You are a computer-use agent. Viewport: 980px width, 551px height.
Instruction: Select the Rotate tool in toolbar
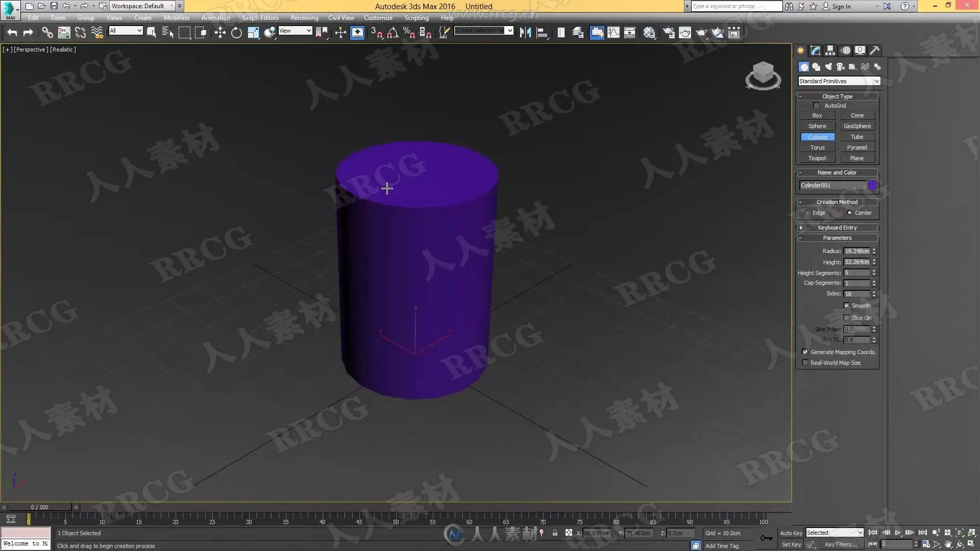(x=236, y=33)
